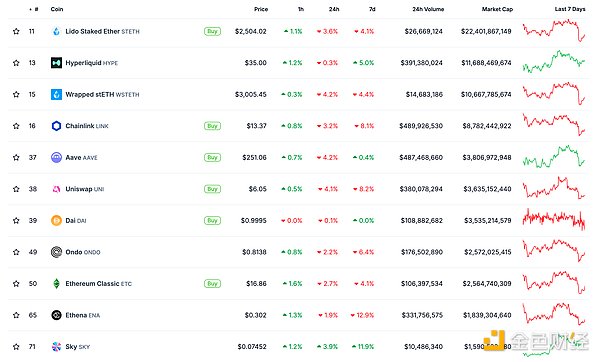Toggle favorite star for Wrapped stETH
Image resolution: width=600 pixels, height=362 pixels.
point(16,95)
